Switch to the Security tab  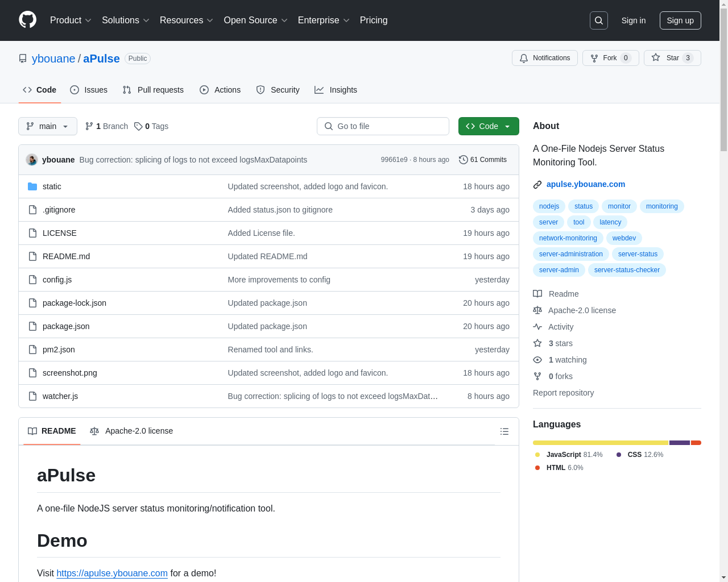point(278,90)
